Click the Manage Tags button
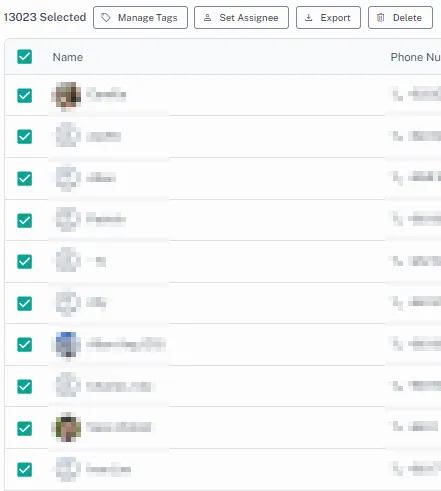This screenshot has height=491, width=441. tap(140, 18)
